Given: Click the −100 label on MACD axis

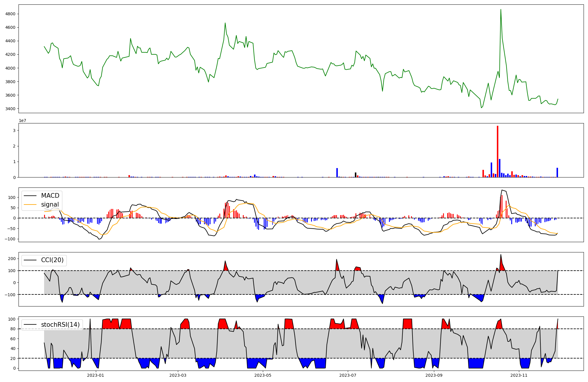Looking at the screenshot, I should [10, 239].
